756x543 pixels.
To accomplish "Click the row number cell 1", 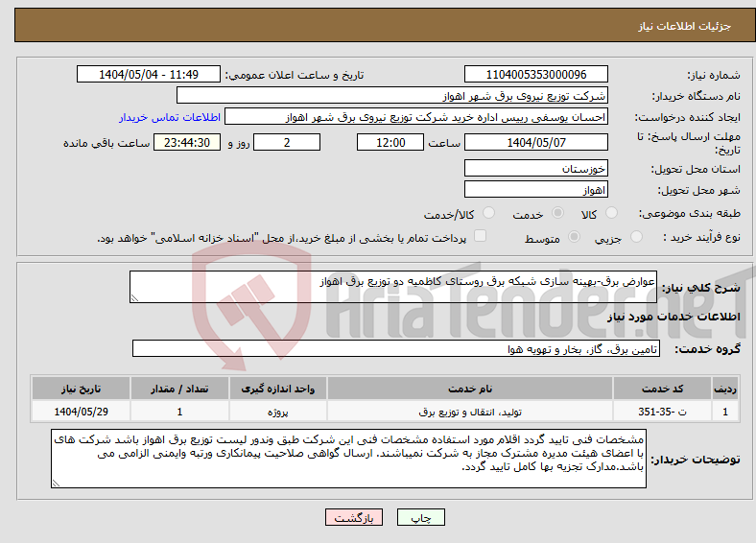I will click(x=725, y=412).
